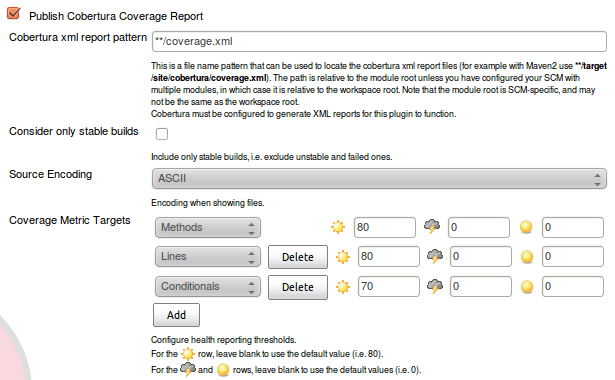Edit Lines yellow ball threshold field
Screen dimensions: 615x380
pyautogui.click(x=573, y=256)
